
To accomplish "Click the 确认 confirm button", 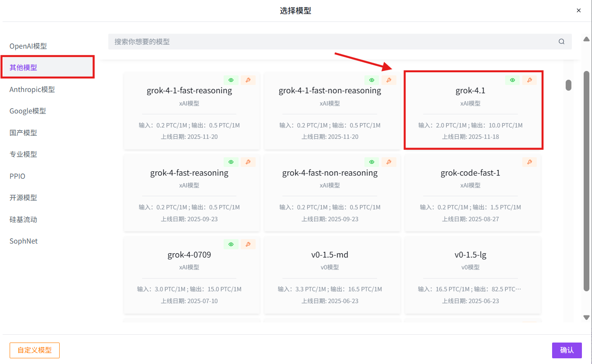I will [x=567, y=350].
